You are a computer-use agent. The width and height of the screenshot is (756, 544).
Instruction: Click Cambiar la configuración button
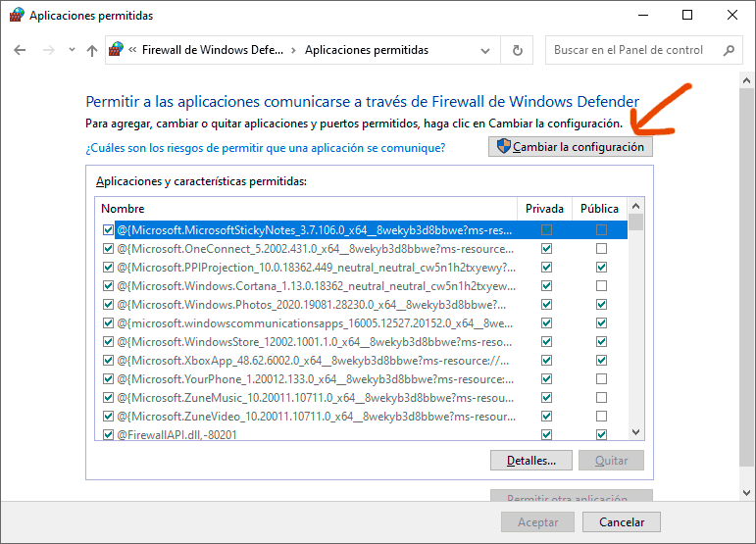(x=571, y=147)
